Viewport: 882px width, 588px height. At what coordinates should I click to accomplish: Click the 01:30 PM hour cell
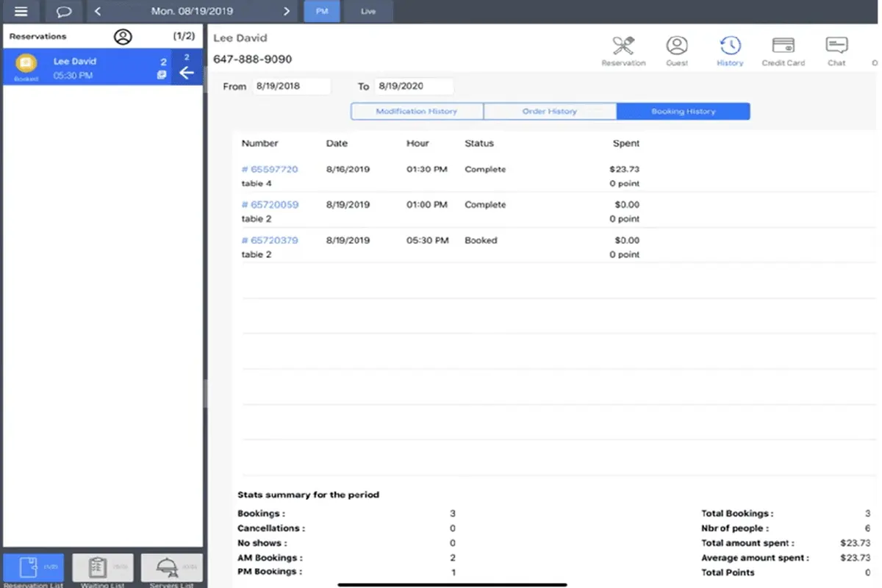(427, 169)
